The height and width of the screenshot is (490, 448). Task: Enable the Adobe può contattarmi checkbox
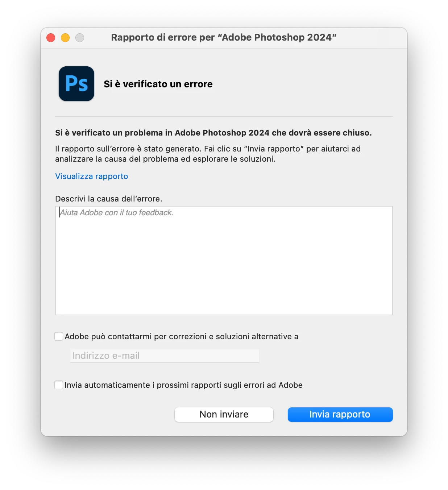coord(59,336)
